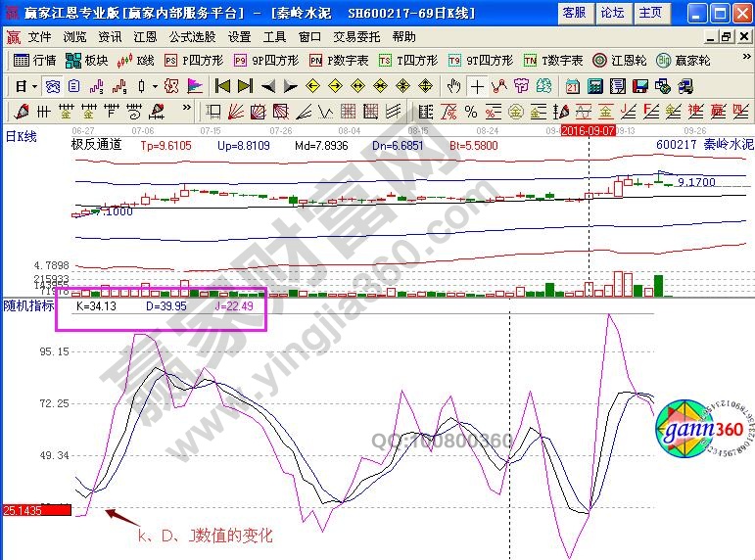The image size is (755, 560).
Task: Open the 9T四方形 tool
Action: pyautogui.click(x=481, y=60)
